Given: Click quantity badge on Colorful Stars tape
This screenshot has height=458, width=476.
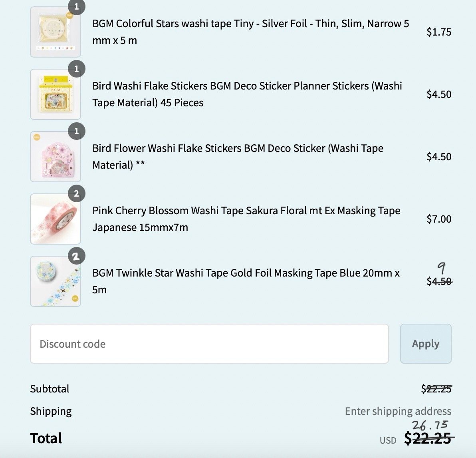Looking at the screenshot, I should click(76, 7).
